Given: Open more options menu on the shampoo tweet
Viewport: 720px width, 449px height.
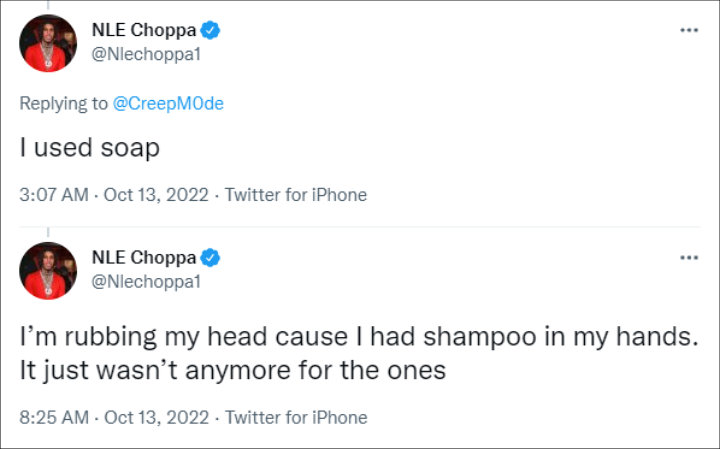Looking at the screenshot, I should coord(688,257).
